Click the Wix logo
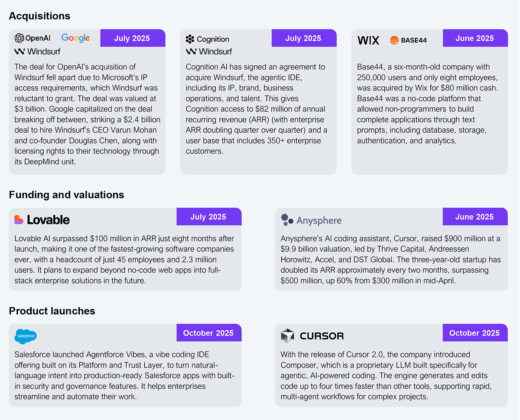520x420 pixels. (368, 40)
